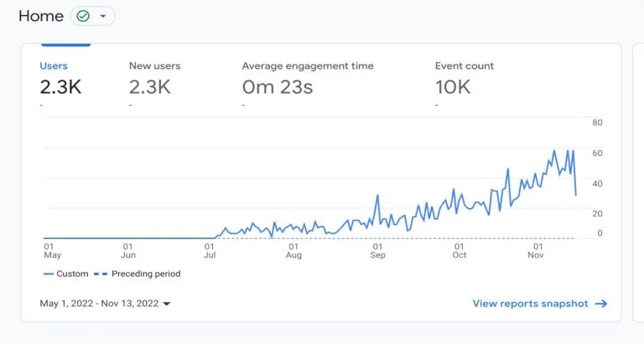Viewport: 644px width, 344px height.
Task: Click the 01 Jul marker on the x-axis
Action: [x=210, y=251]
